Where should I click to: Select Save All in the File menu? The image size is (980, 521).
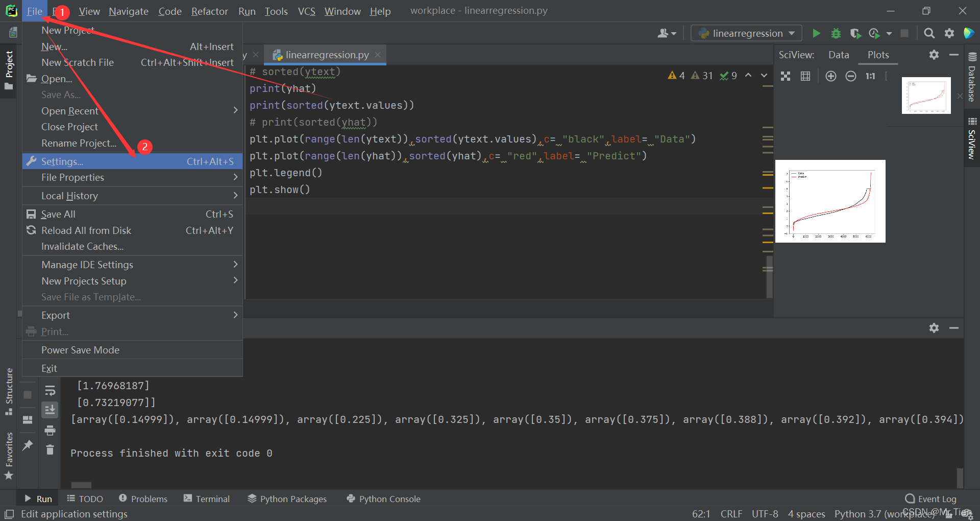pos(132,214)
